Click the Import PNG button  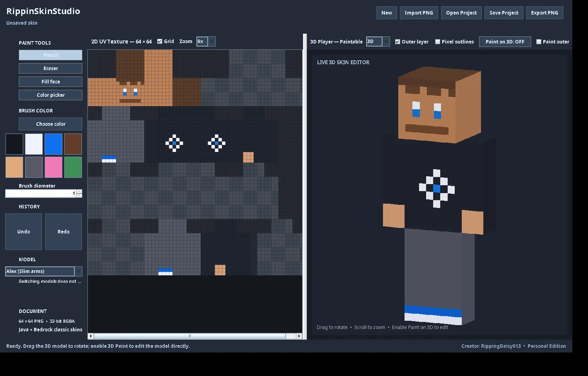pos(419,13)
